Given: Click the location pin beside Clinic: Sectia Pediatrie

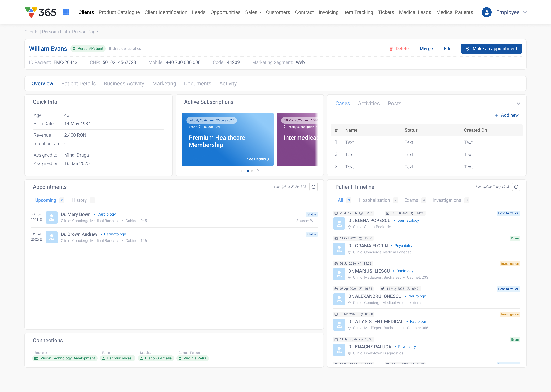Looking at the screenshot, I should click(350, 227).
